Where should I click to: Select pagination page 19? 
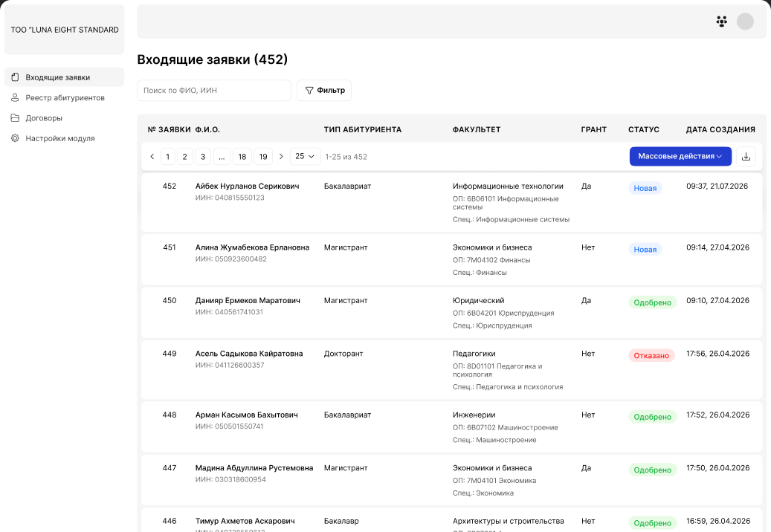263,157
